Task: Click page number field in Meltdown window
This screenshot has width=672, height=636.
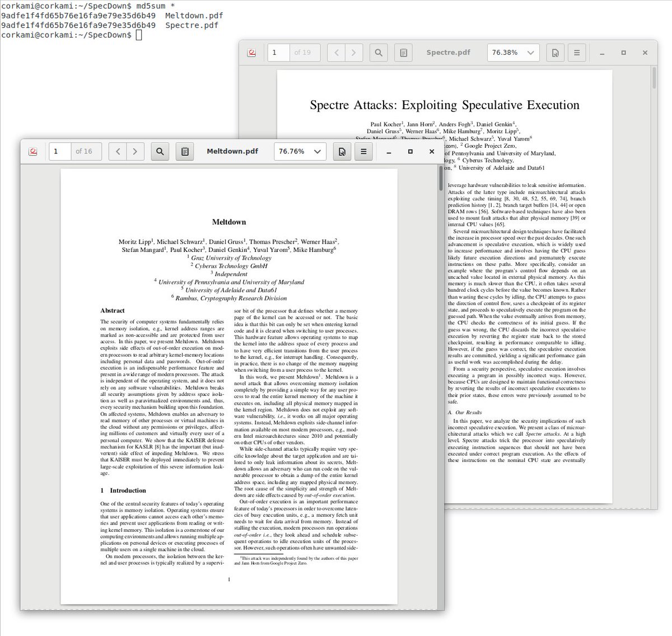Action: (x=60, y=151)
